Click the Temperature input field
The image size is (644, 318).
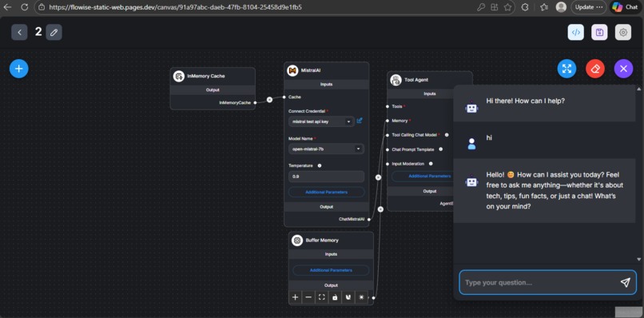pos(326,177)
